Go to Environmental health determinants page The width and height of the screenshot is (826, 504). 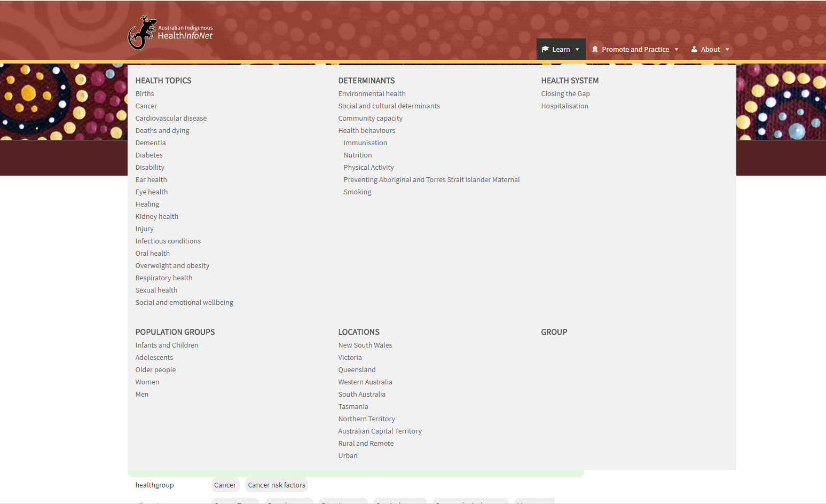[x=372, y=94]
